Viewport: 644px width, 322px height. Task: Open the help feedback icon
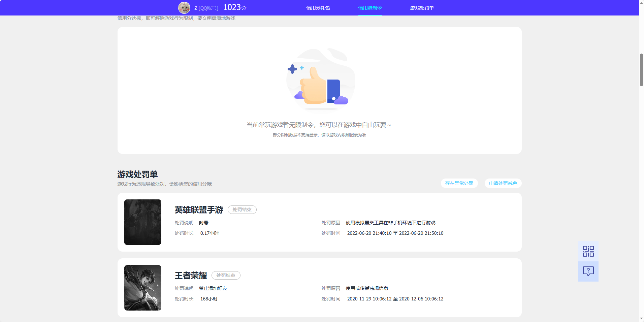click(x=588, y=271)
